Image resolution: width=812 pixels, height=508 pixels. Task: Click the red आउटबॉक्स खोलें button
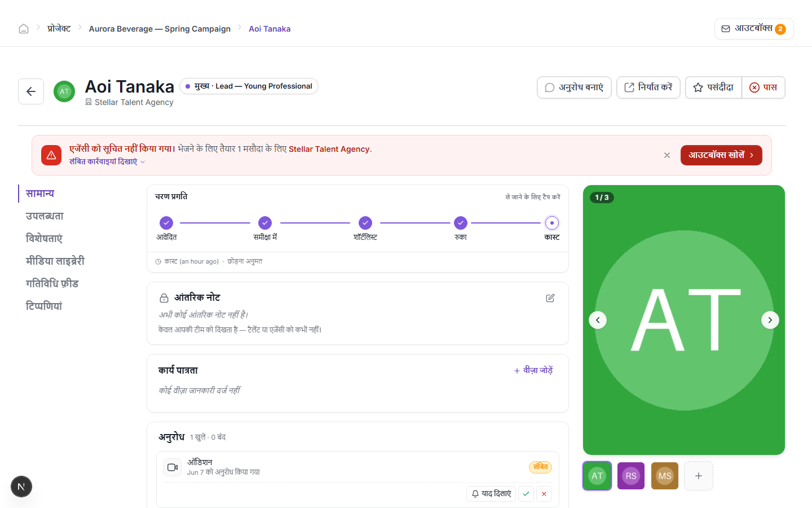point(721,155)
